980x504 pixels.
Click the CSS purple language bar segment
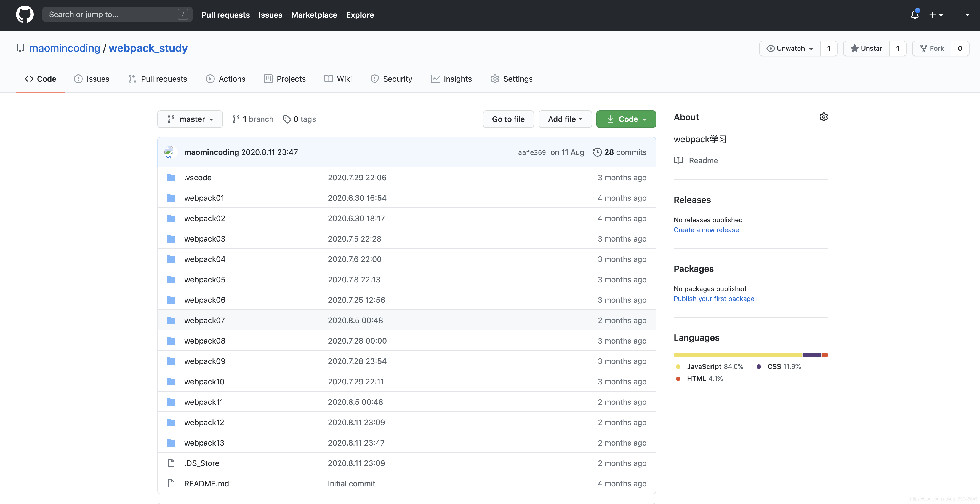812,355
